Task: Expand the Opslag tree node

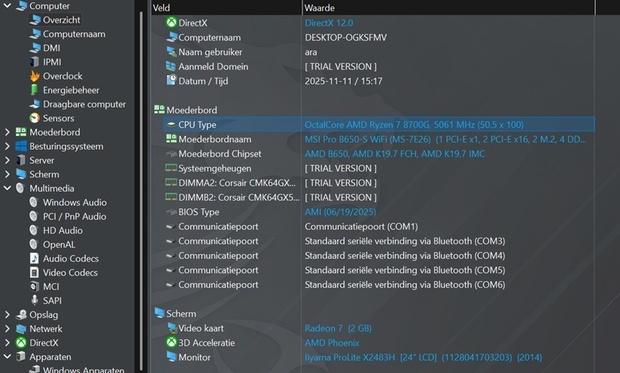Action: click(7, 315)
